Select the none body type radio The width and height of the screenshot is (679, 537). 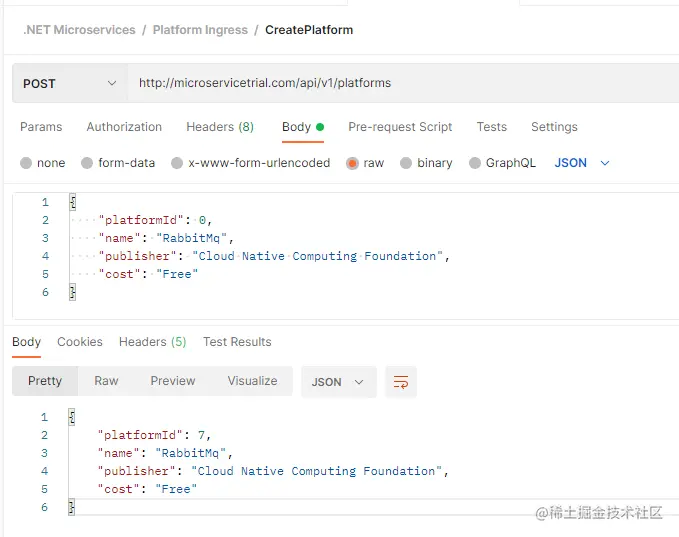click(26, 163)
